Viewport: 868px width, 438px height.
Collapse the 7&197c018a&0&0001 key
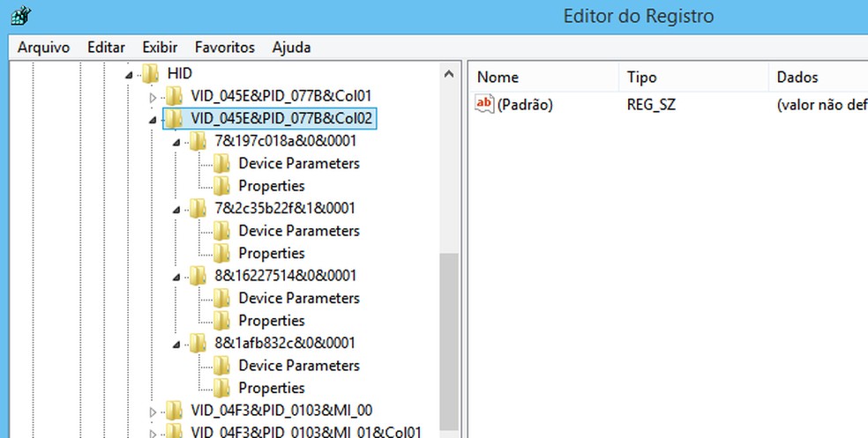click(x=176, y=143)
